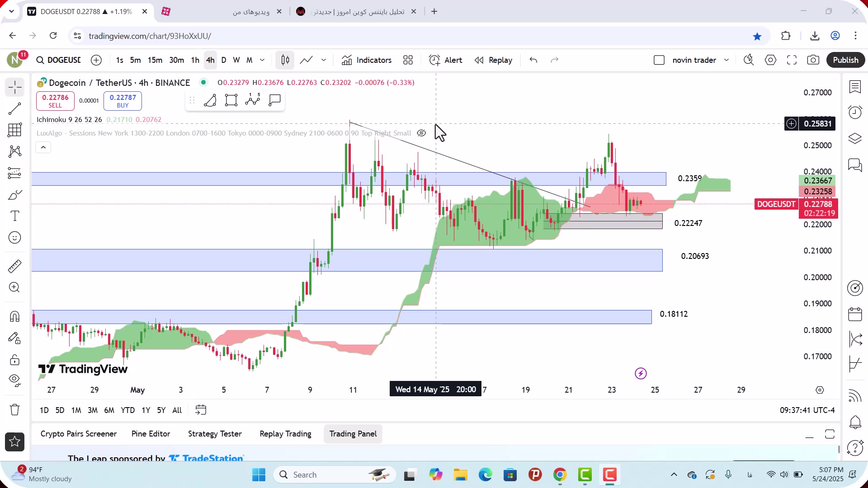
Task: Remove objects with trash icon
Action: [x=15, y=410]
